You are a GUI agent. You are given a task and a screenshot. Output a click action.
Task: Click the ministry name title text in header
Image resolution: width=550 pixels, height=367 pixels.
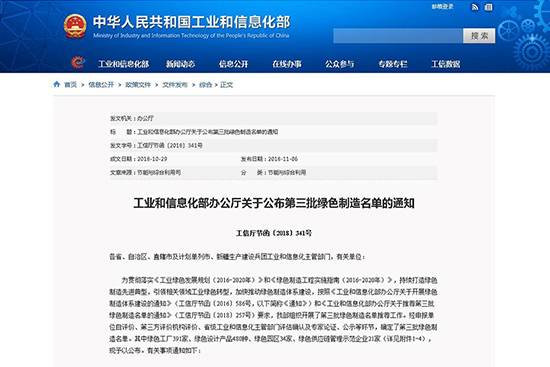tap(192, 22)
